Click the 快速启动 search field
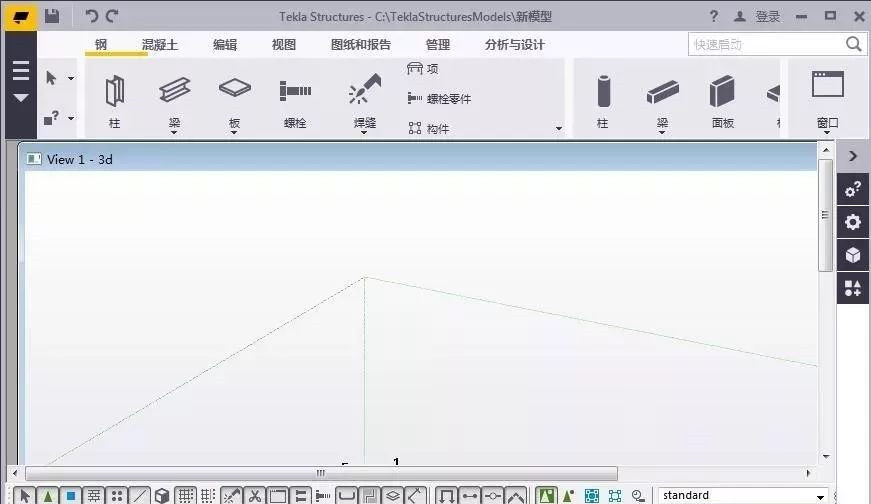871x504 pixels. click(765, 44)
